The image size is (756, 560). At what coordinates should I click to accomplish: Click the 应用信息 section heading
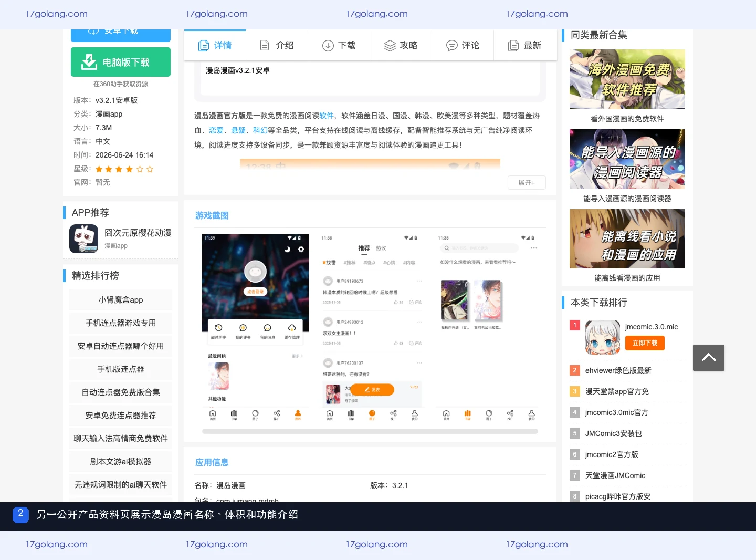[x=212, y=462]
